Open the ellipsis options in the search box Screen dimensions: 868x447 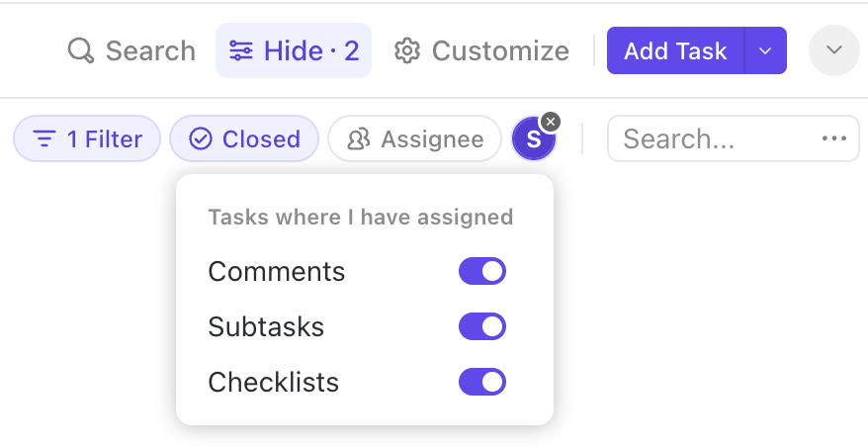834,139
